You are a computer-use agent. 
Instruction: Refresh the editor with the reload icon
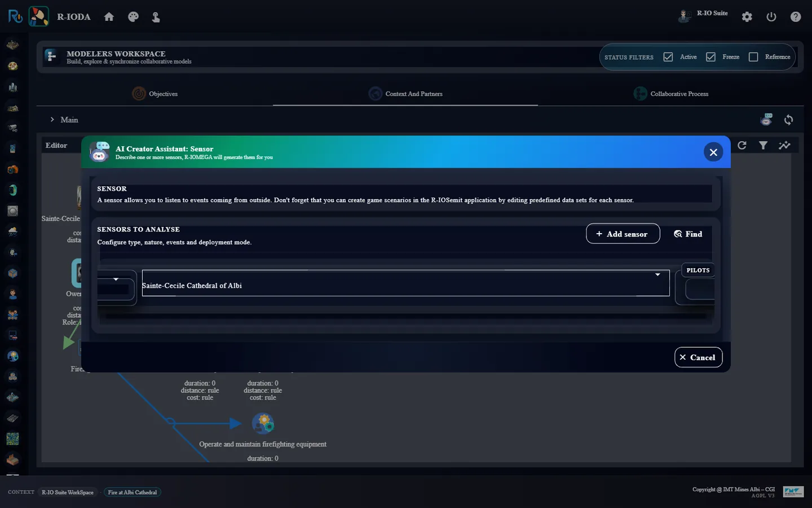tap(742, 145)
